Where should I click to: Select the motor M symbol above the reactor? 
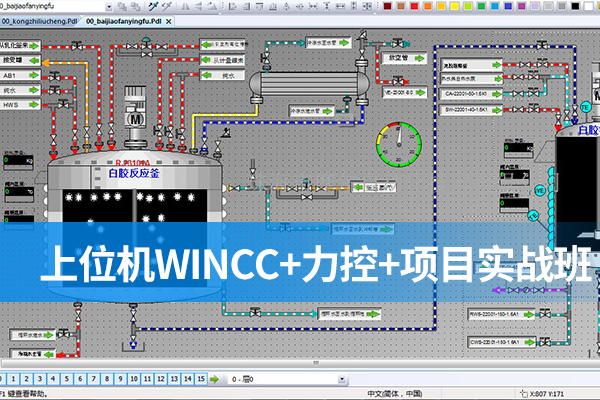point(135,117)
